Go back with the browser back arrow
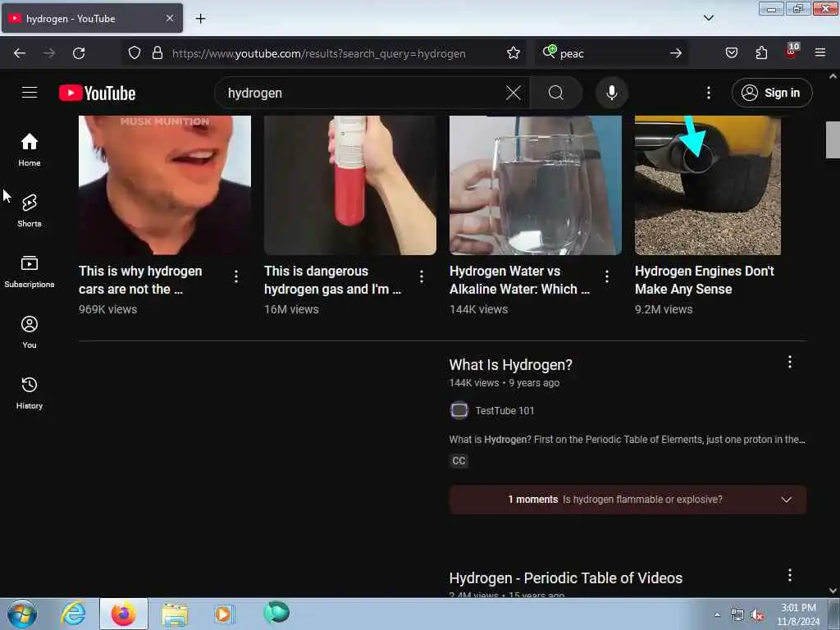840x630 pixels. point(20,53)
